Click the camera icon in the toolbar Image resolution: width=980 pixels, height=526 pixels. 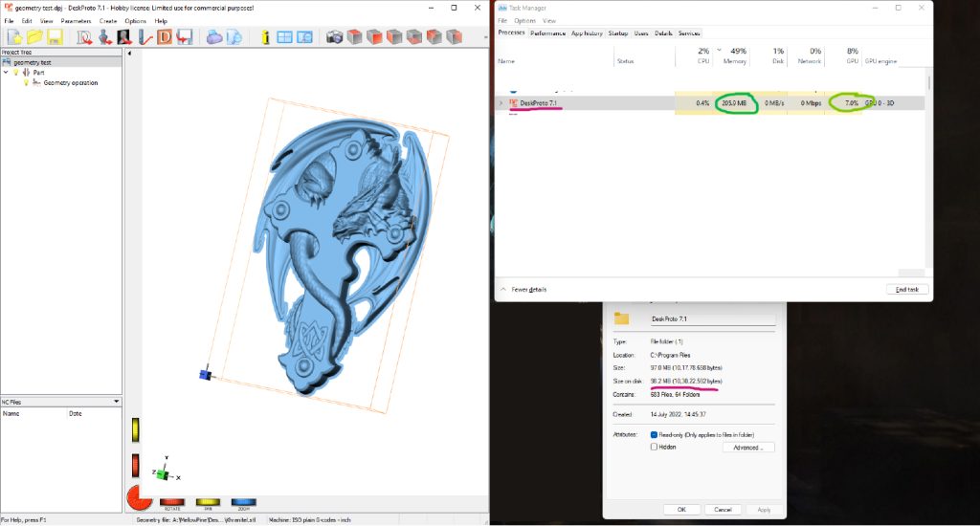pyautogui.click(x=334, y=37)
